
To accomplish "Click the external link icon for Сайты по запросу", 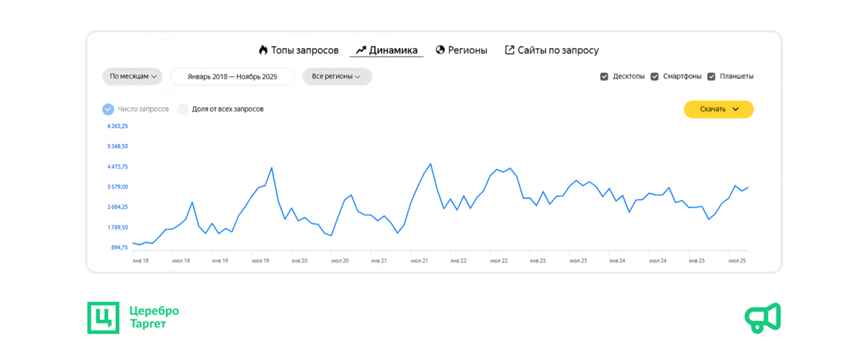I will (510, 50).
